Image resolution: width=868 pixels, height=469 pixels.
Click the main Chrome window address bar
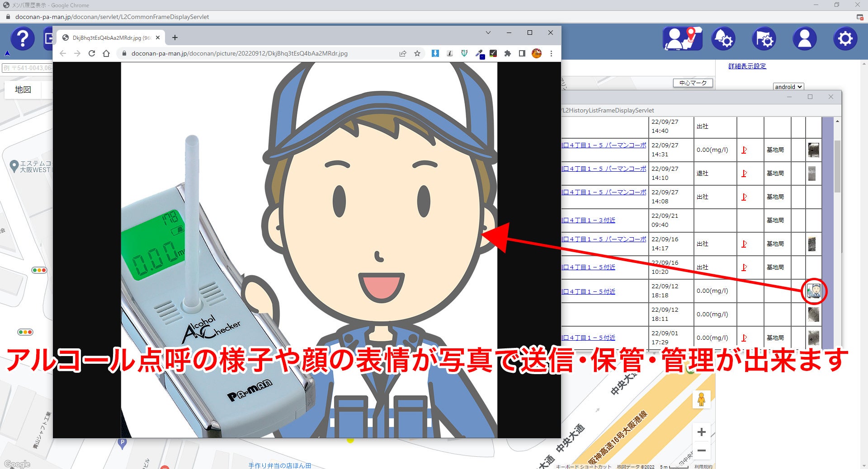(x=112, y=17)
